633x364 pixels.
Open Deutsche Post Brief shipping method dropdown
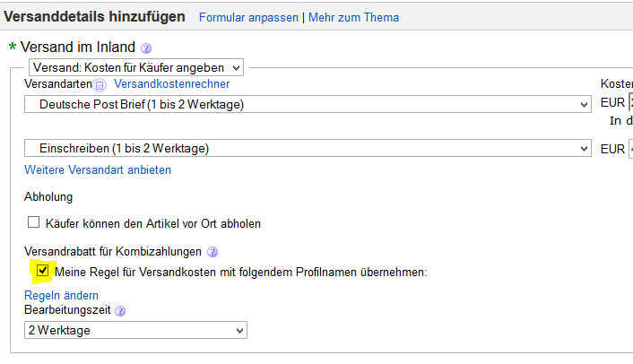click(308, 104)
